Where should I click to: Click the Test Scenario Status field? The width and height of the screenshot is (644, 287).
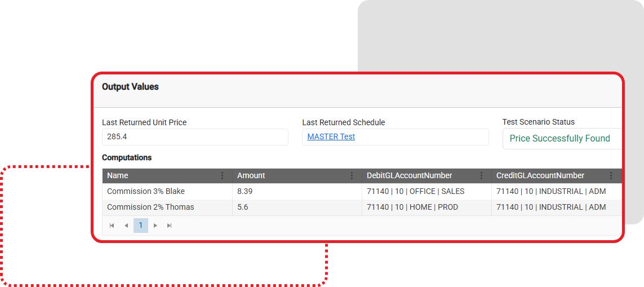tap(561, 139)
